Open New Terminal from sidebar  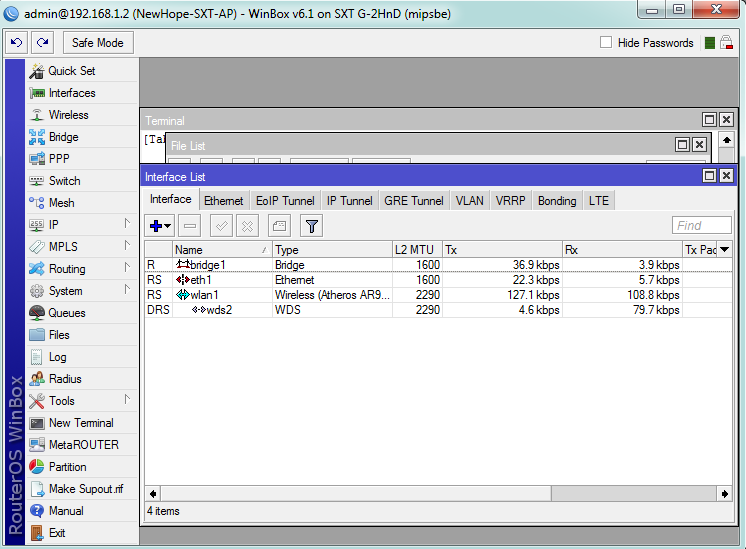point(82,423)
